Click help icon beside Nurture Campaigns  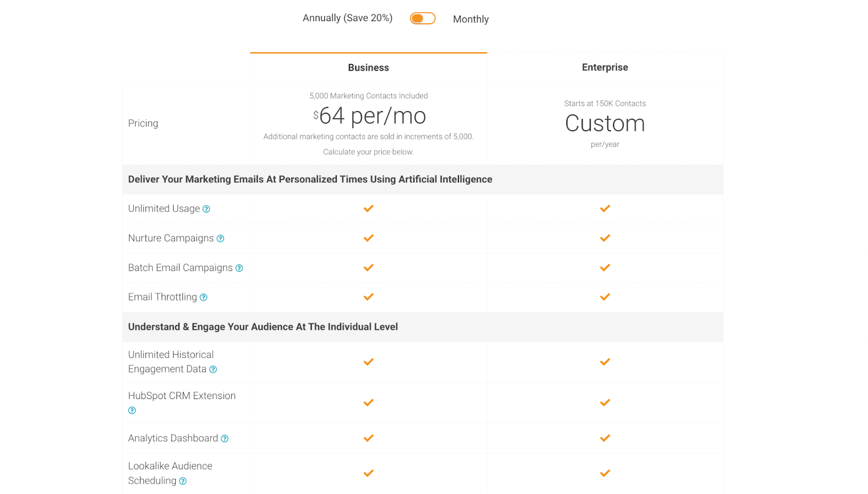click(x=220, y=239)
